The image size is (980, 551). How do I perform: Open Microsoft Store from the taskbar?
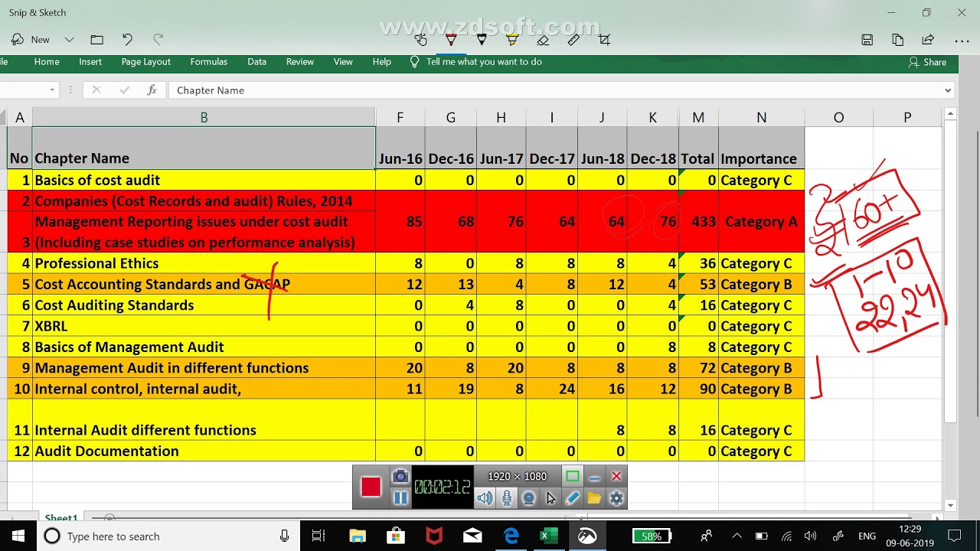pos(396,536)
